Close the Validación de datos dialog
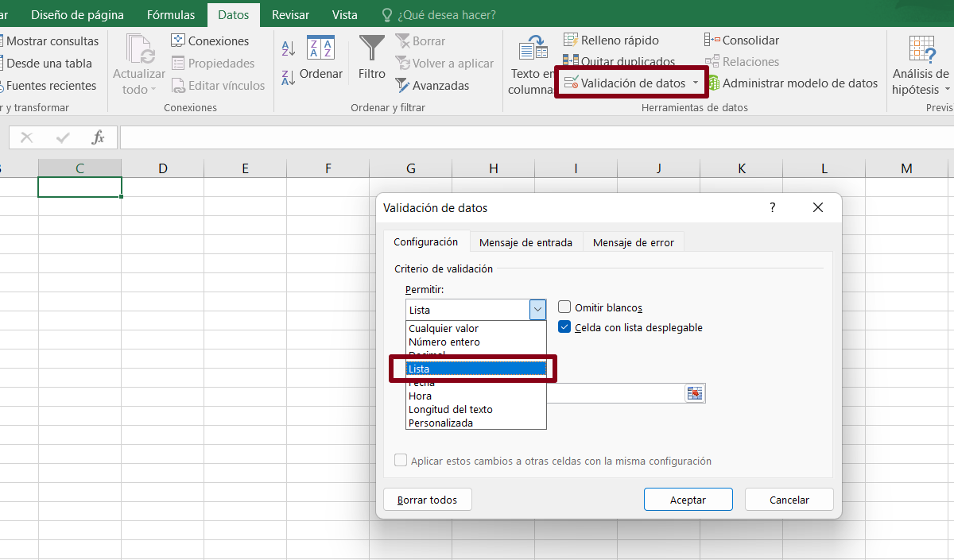Image resolution: width=954 pixels, height=560 pixels. click(x=818, y=207)
